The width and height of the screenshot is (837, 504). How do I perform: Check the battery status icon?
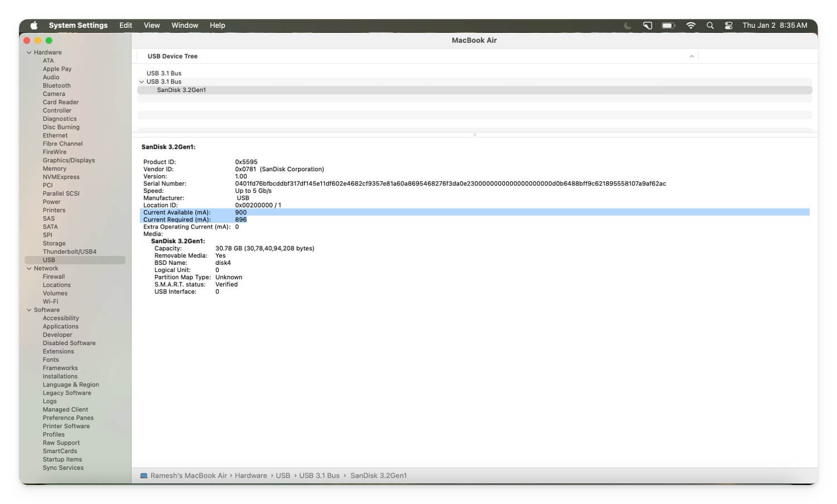click(x=668, y=25)
